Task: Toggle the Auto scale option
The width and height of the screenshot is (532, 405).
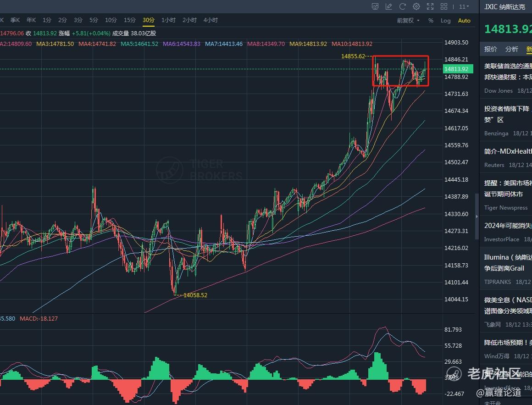Action: (x=464, y=20)
